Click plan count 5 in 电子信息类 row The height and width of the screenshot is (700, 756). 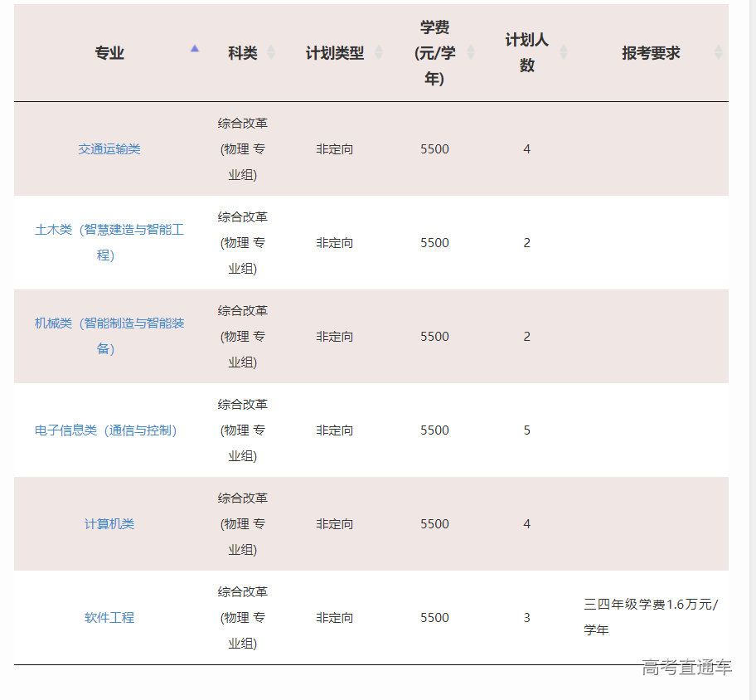pos(527,430)
